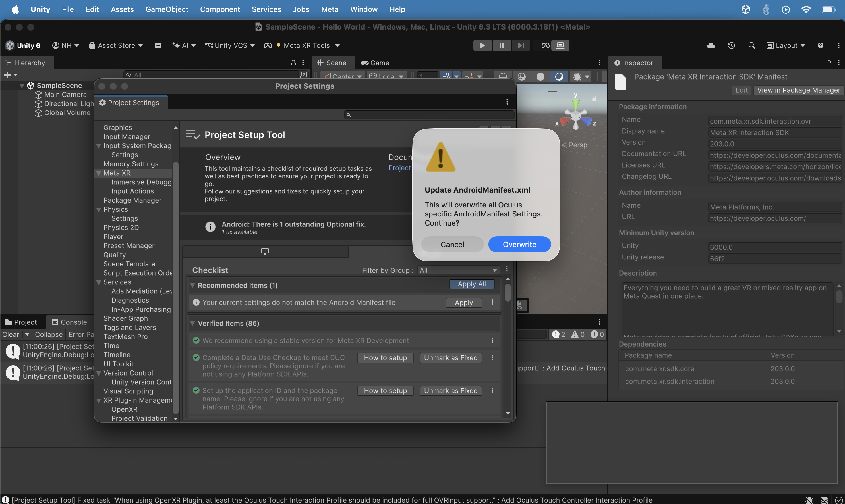Open the Asset Store dropdown
845x504 pixels.
pos(115,45)
